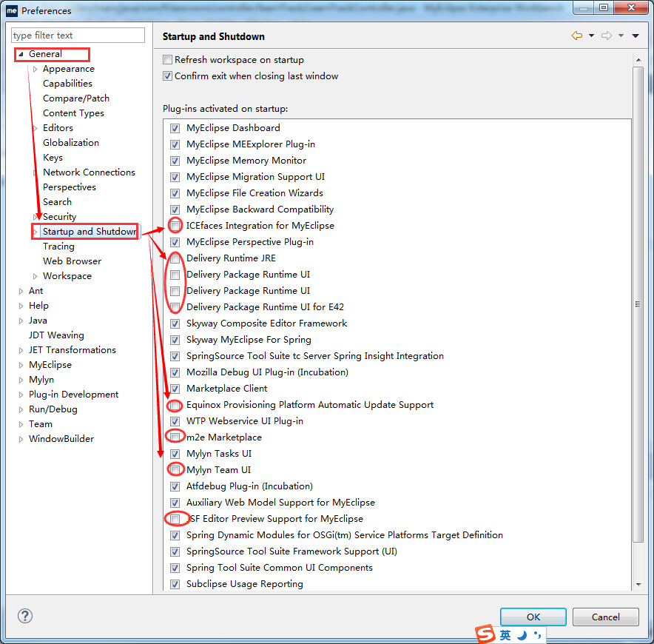Click Cancel to dismiss preferences
Screen dimensions: 654x644
(606, 617)
